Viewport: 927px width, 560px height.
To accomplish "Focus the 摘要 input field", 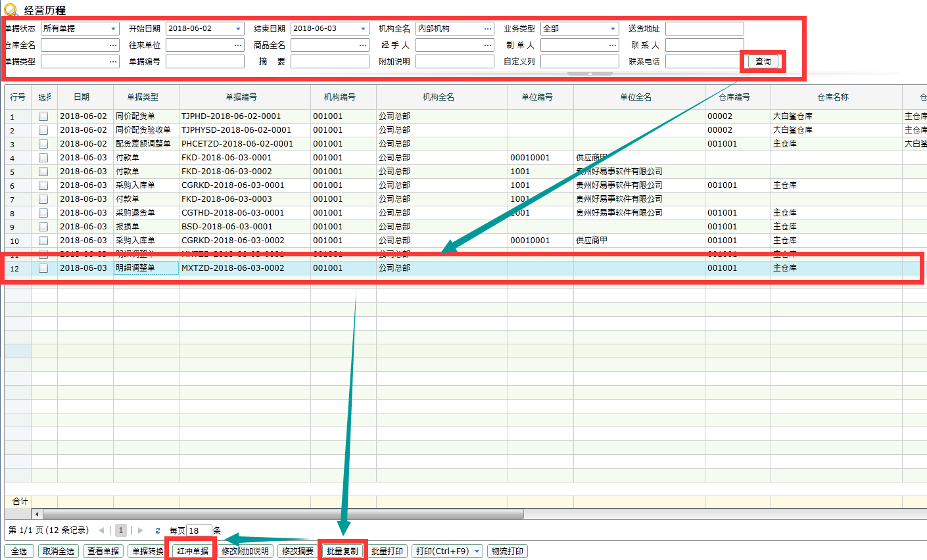I will [x=330, y=62].
